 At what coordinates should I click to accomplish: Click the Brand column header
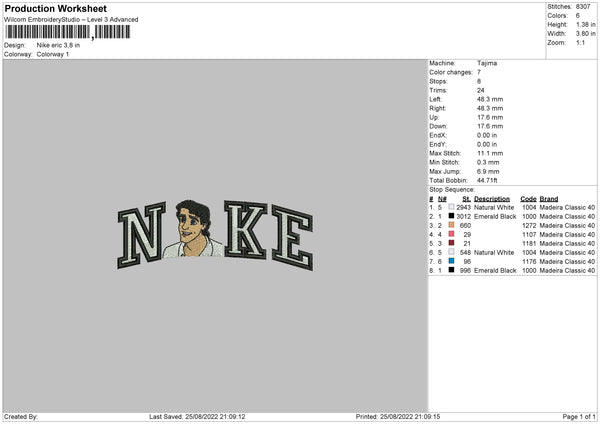point(549,199)
